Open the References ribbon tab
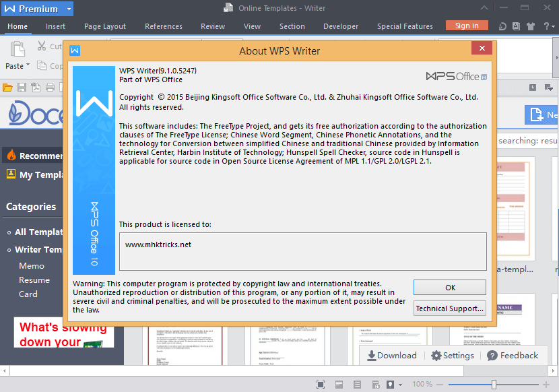The height and width of the screenshot is (392, 559). pyautogui.click(x=164, y=26)
